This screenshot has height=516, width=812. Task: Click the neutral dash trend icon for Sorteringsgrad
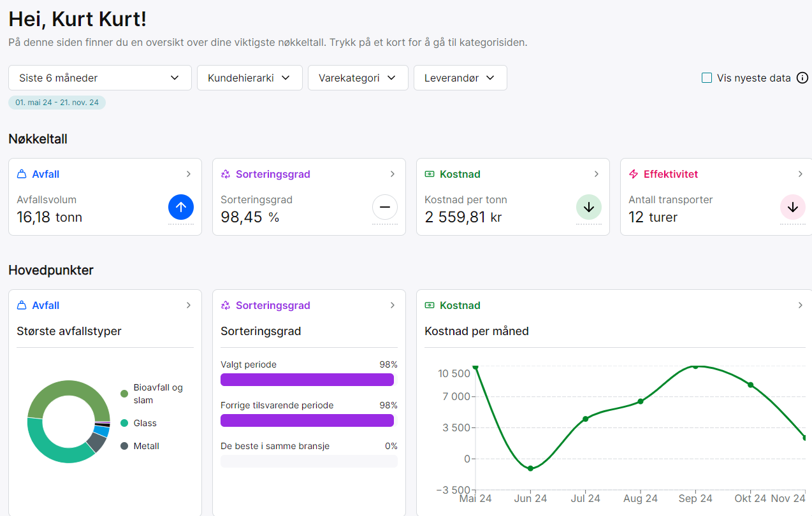click(385, 207)
